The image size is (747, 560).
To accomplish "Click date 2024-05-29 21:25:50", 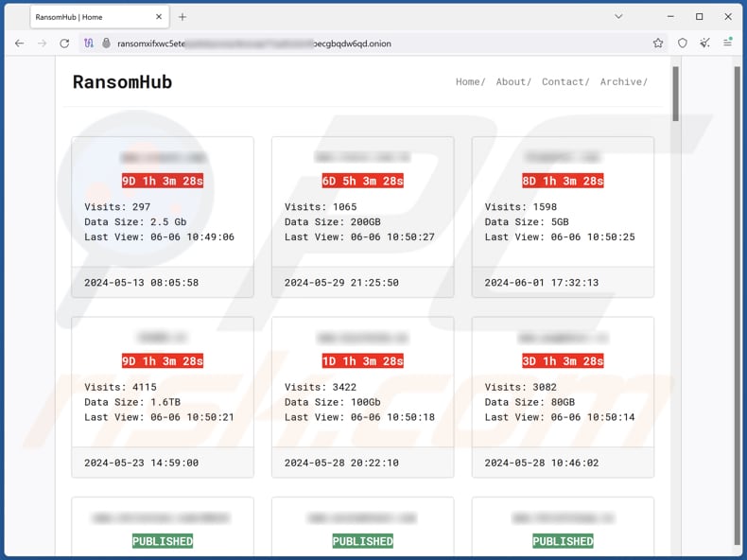I will pyautogui.click(x=341, y=283).
